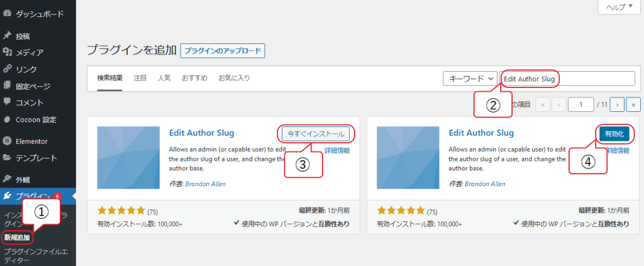Click the 外観 paintbrush icon
This screenshot has width=644, height=266.
point(7,179)
